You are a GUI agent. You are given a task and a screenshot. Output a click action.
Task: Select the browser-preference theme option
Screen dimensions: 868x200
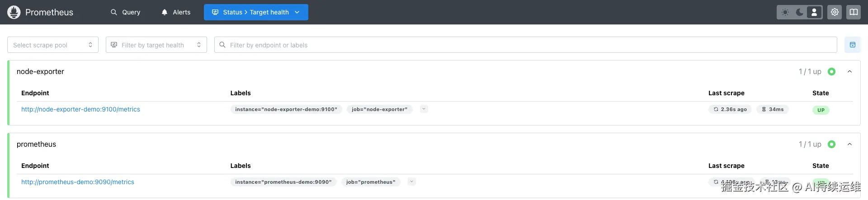pos(814,12)
